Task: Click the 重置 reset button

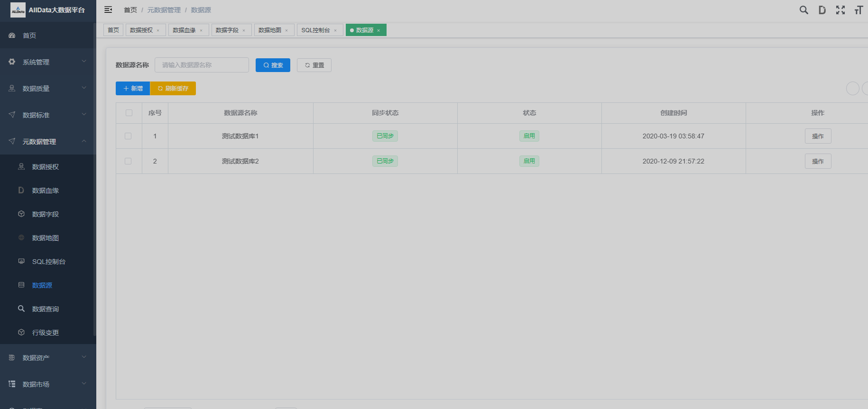Action: [314, 65]
